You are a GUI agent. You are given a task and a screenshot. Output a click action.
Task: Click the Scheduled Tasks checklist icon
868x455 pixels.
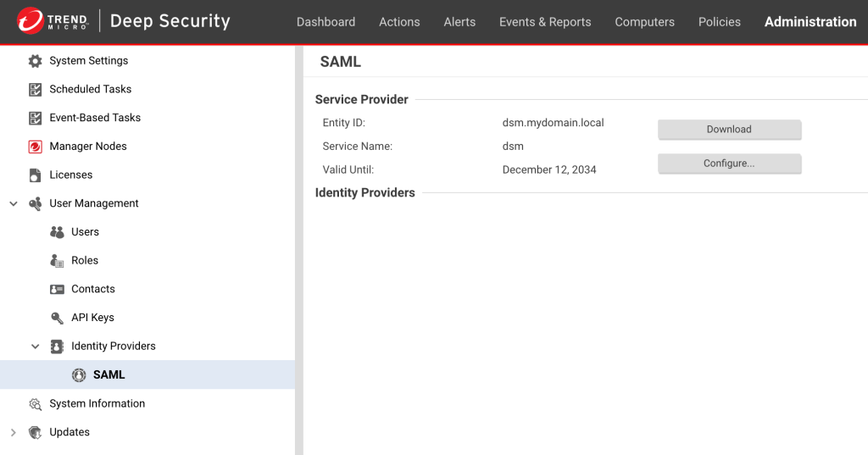click(x=35, y=89)
